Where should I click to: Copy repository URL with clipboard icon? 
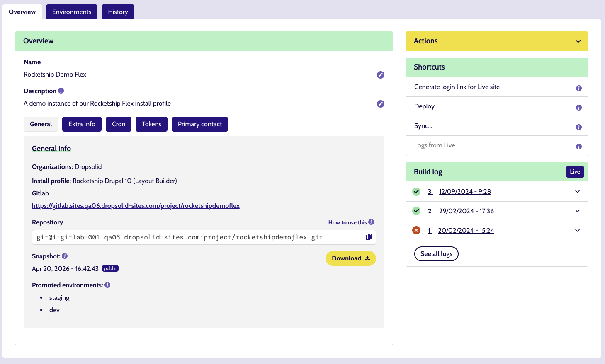pos(369,237)
